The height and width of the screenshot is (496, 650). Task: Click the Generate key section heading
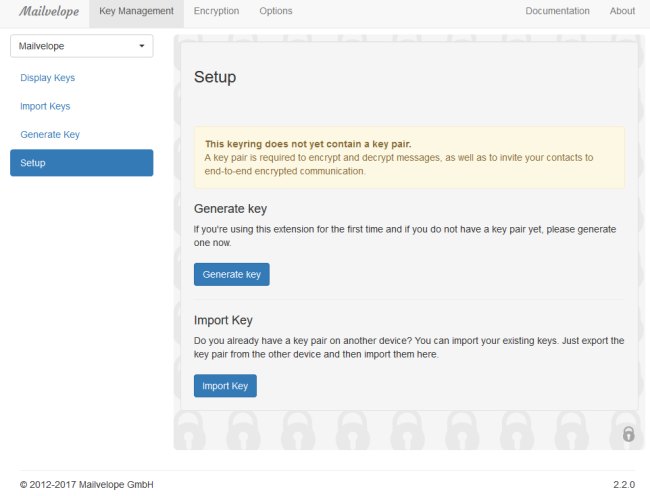pyautogui.click(x=230, y=208)
